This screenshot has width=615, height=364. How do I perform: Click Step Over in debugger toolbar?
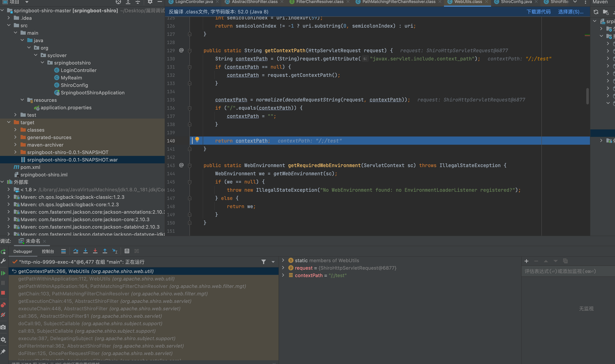click(x=76, y=251)
